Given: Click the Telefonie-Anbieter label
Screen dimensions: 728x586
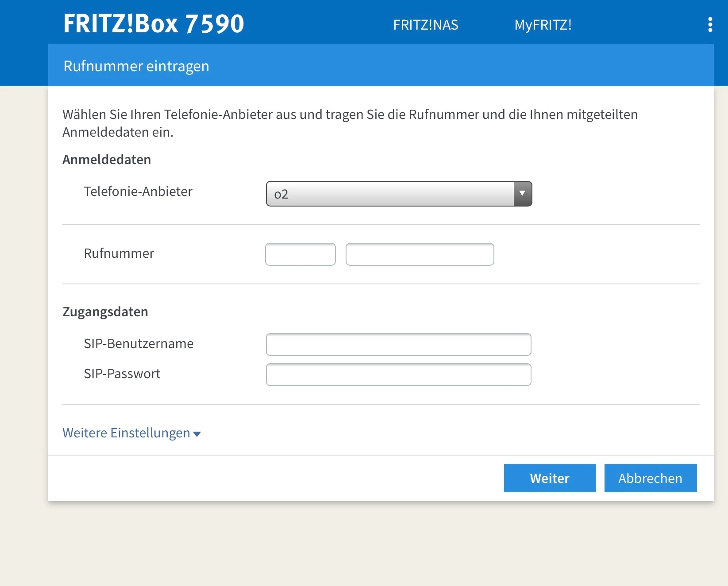Looking at the screenshot, I should pyautogui.click(x=138, y=192).
